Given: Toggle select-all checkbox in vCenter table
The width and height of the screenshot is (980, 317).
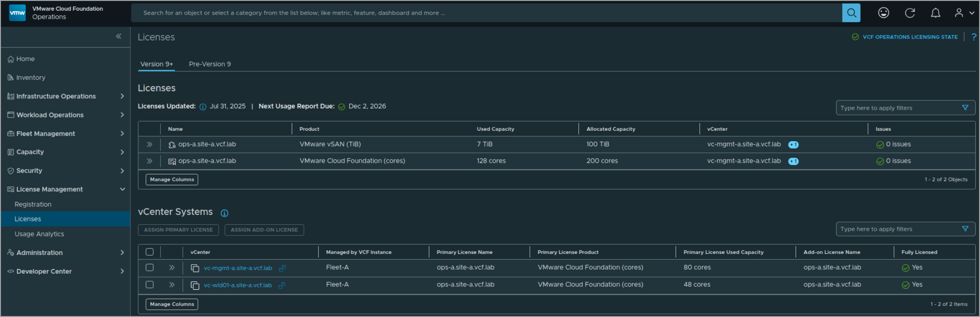Looking at the screenshot, I should tap(150, 252).
